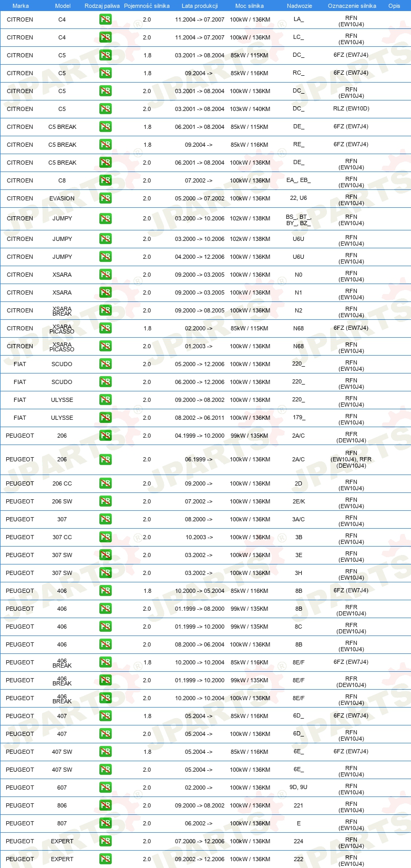Click fuel icon in XSARA N1 row
The width and height of the screenshot is (411, 868).
point(106,292)
